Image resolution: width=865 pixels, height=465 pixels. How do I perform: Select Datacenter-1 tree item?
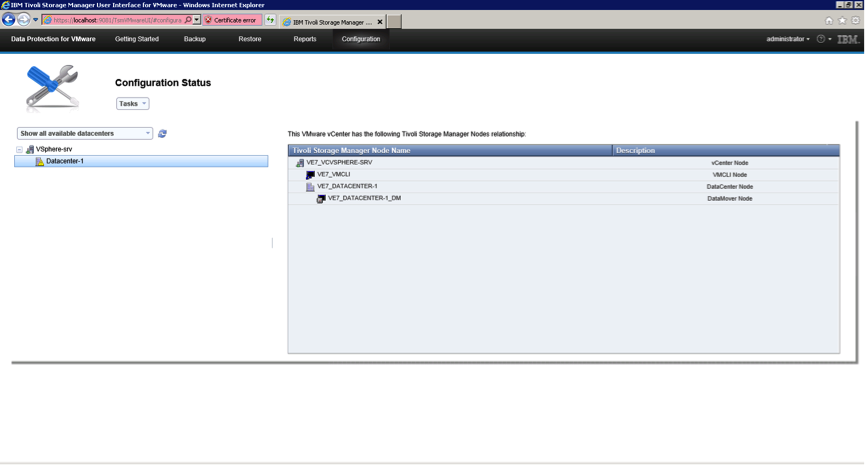click(x=141, y=161)
